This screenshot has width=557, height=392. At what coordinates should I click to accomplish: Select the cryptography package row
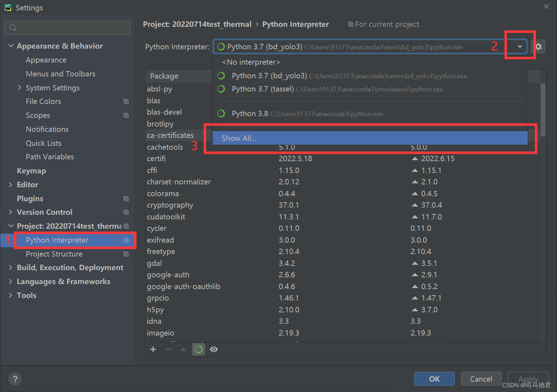click(x=343, y=205)
